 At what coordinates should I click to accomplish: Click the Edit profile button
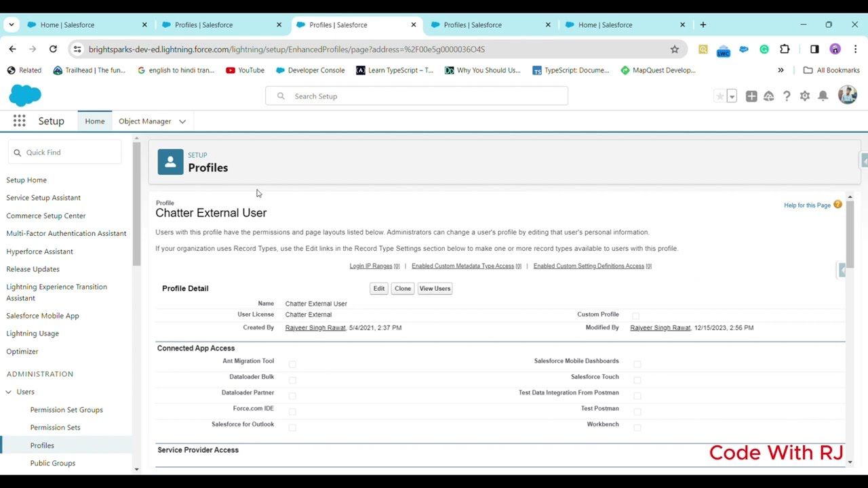tap(379, 288)
